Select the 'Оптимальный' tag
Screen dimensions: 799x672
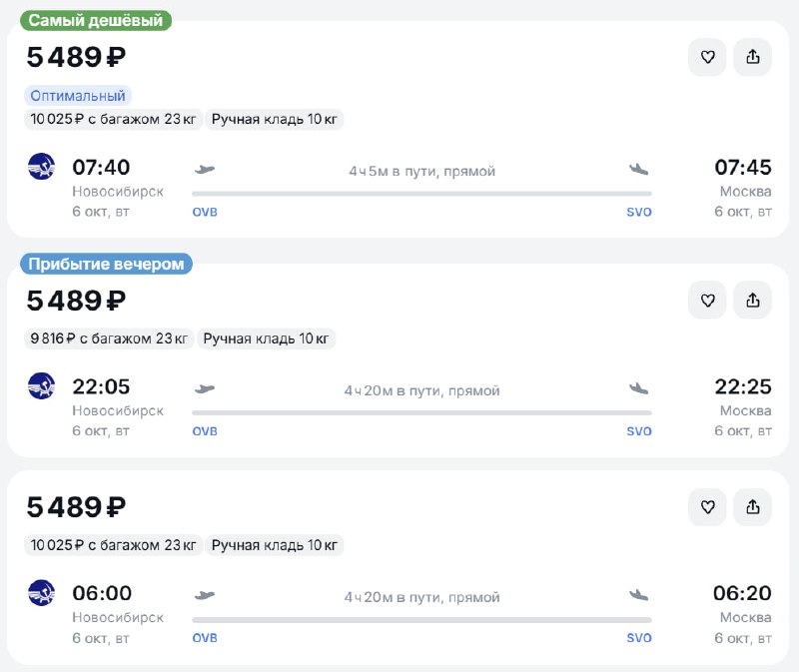78,96
